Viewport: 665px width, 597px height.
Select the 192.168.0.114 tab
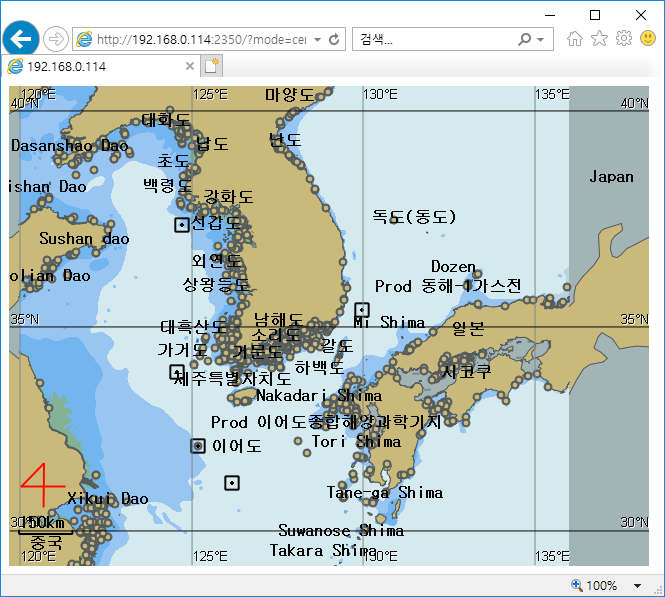click(x=97, y=66)
